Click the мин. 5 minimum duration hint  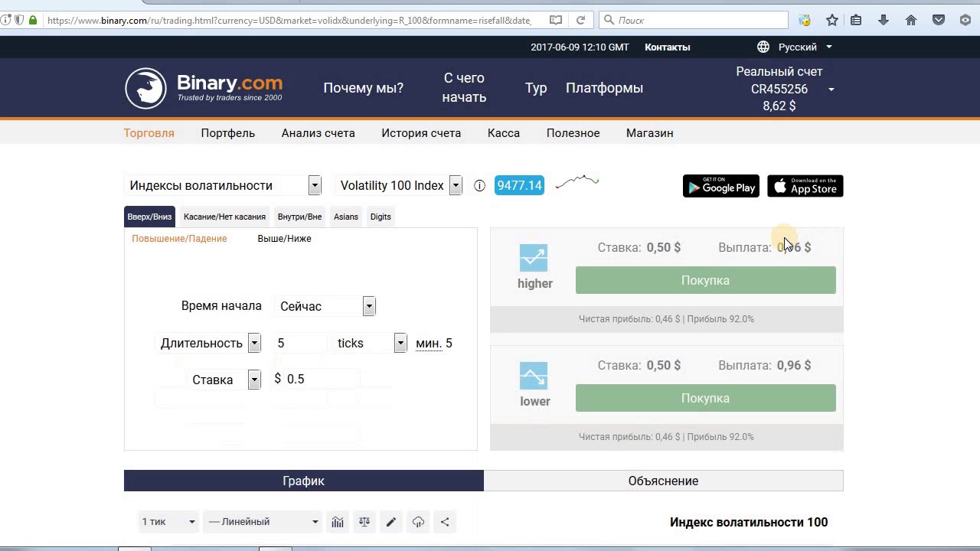434,343
